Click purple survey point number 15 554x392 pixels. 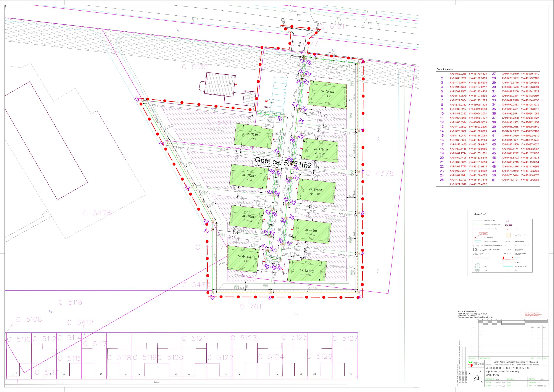(137, 99)
